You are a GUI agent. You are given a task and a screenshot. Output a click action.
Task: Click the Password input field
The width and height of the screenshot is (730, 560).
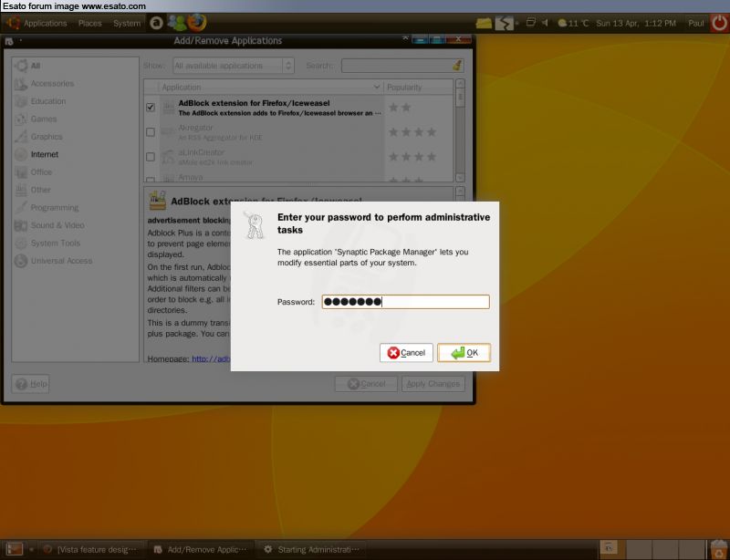tap(405, 302)
